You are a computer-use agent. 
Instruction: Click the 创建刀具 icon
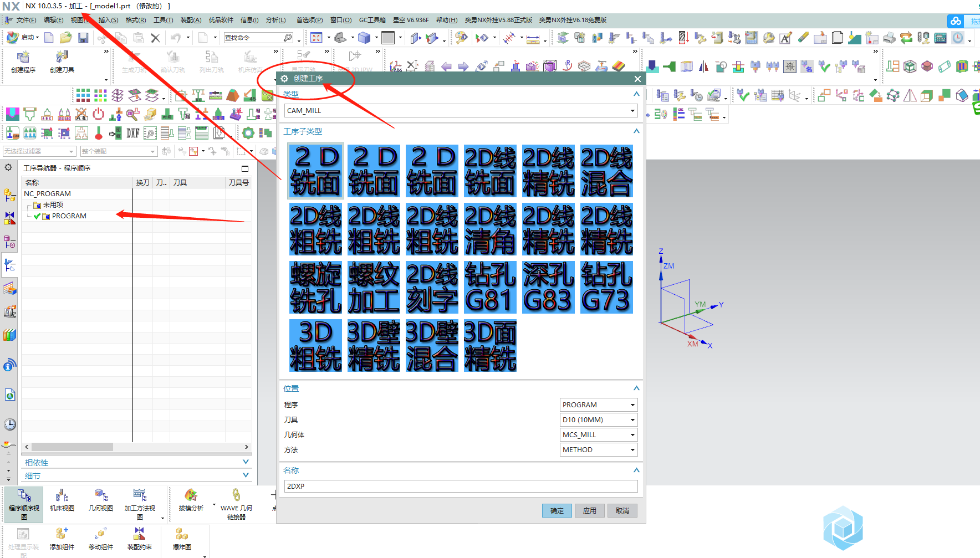pyautogui.click(x=62, y=62)
